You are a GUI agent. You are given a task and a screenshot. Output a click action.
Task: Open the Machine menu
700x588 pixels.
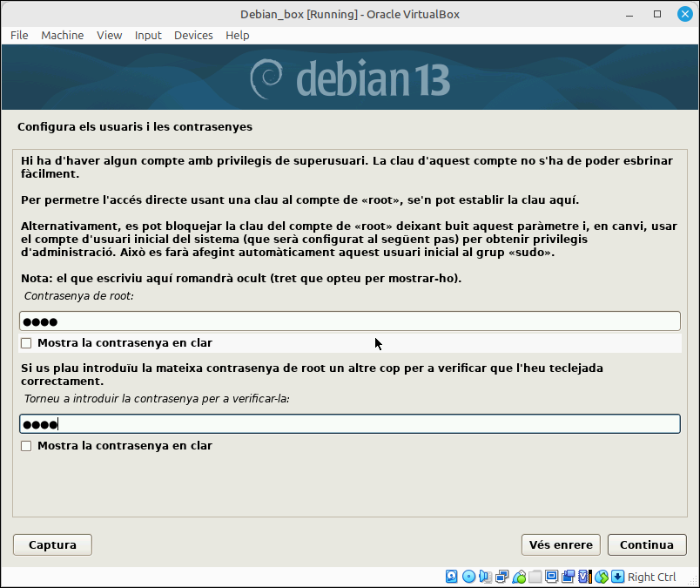(63, 36)
